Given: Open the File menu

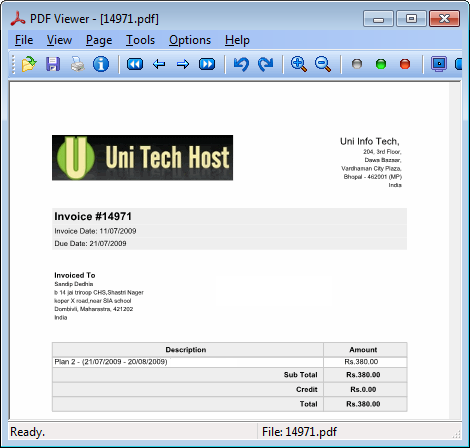Looking at the screenshot, I should coord(24,40).
